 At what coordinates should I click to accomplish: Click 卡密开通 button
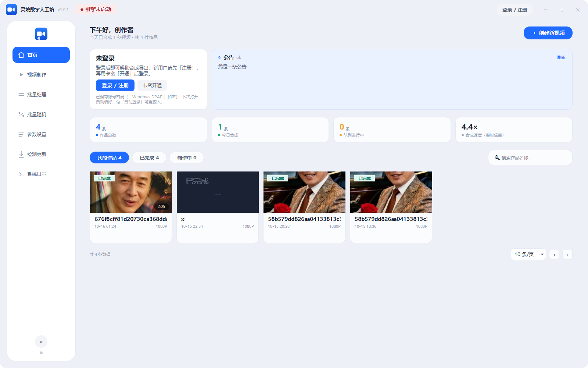coord(152,85)
